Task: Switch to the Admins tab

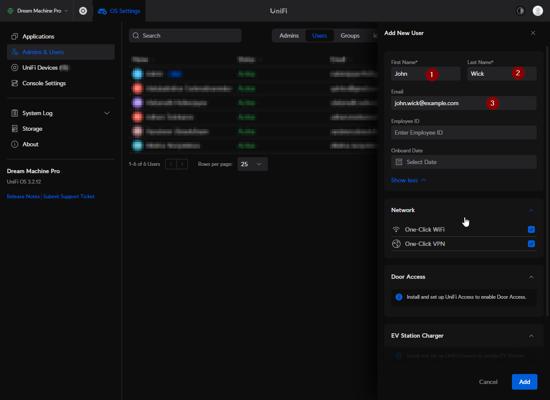Action: [289, 35]
